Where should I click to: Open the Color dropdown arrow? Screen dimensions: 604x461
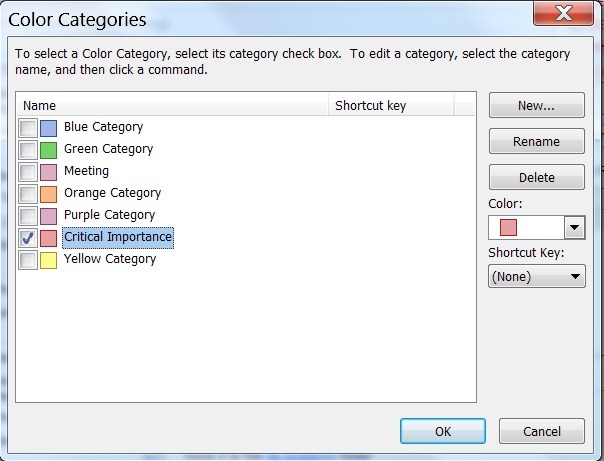click(x=574, y=227)
